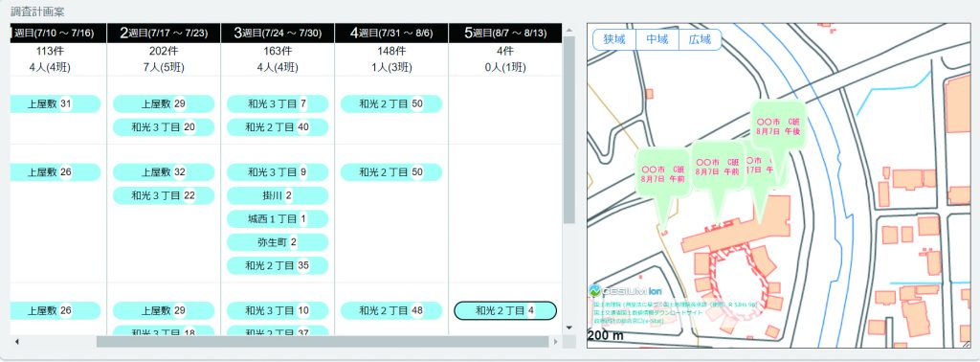Click the 3週目 column header
This screenshot has height=362, width=980.
click(278, 34)
